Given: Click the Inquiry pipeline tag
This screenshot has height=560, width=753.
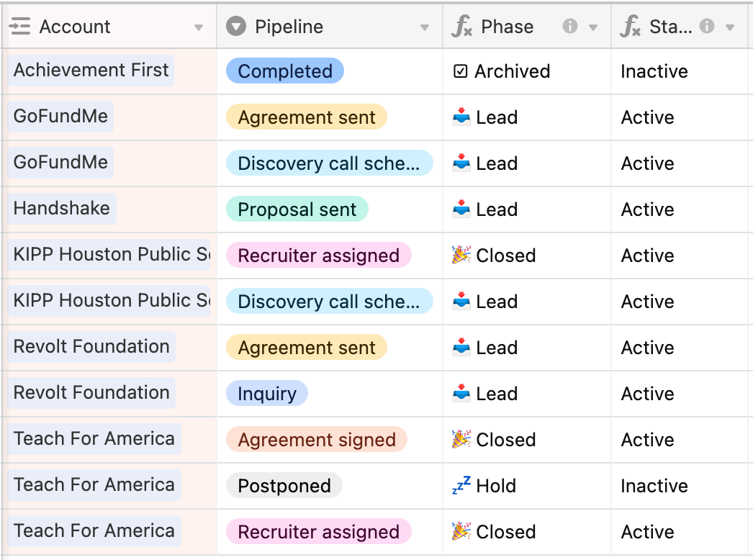Looking at the screenshot, I should [267, 394].
